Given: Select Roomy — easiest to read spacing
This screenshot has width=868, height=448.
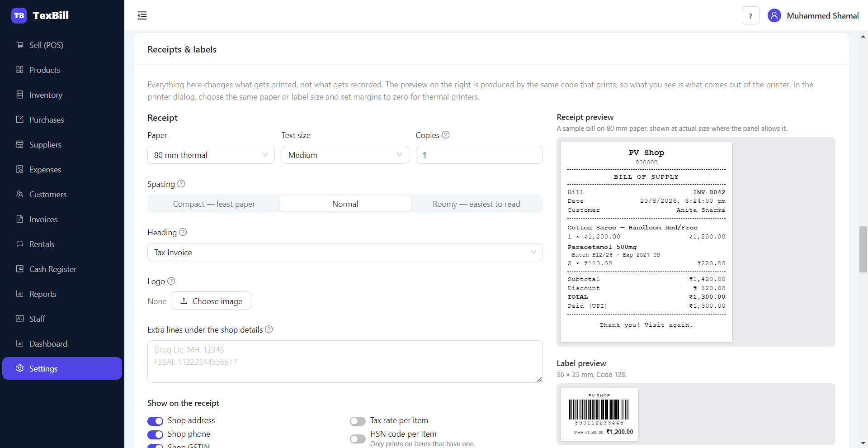Looking at the screenshot, I should point(476,204).
